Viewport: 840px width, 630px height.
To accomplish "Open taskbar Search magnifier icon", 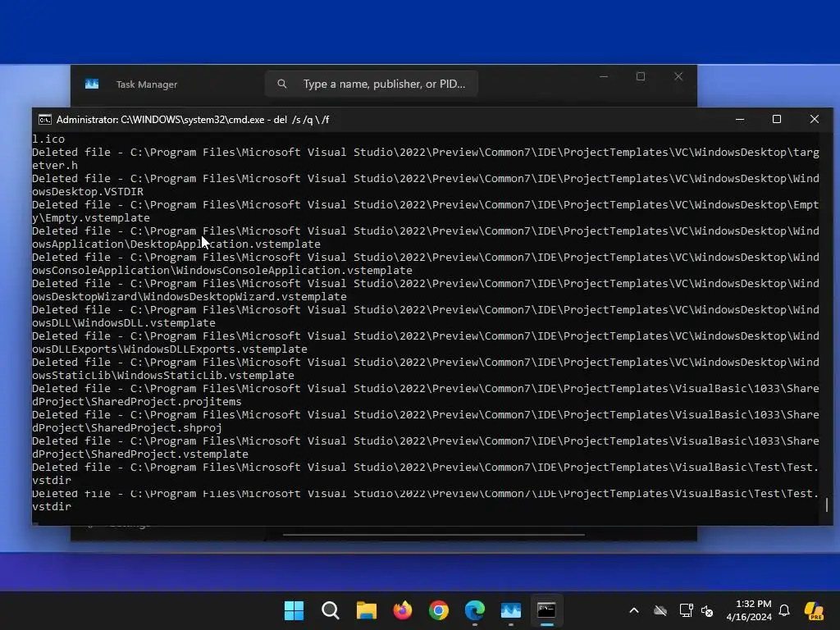I will [330, 610].
